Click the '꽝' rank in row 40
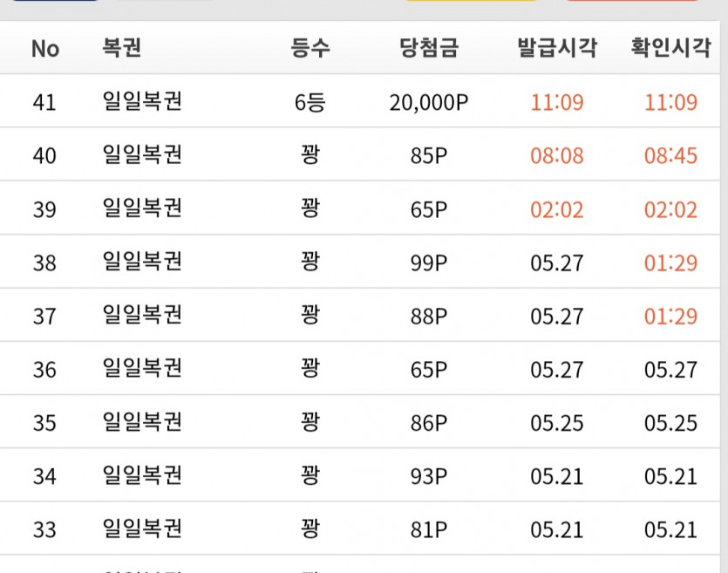 (x=310, y=154)
